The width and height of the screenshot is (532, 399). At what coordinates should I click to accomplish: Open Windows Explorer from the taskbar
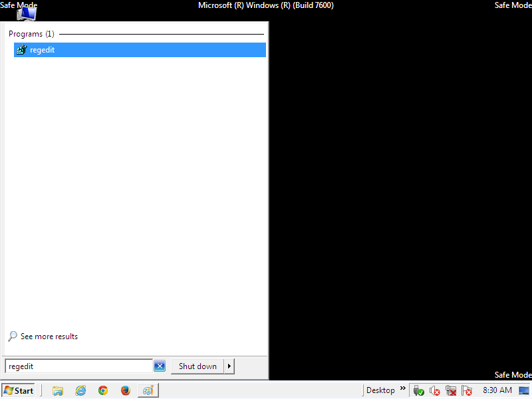pyautogui.click(x=58, y=390)
